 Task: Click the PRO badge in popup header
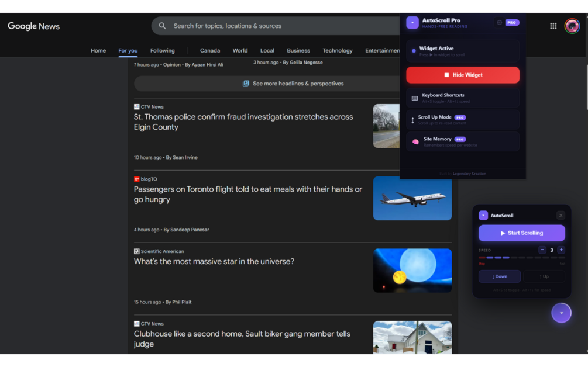coord(512,22)
